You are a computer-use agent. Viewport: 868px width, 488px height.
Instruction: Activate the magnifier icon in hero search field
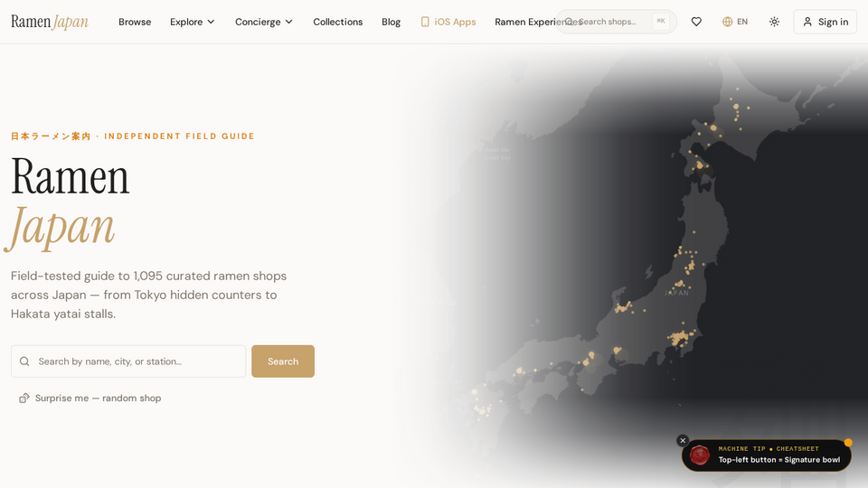(x=24, y=361)
